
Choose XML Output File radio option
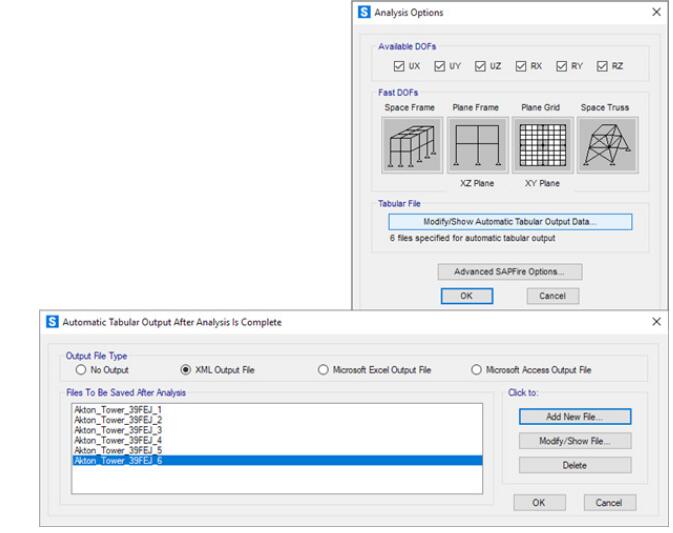(185, 369)
